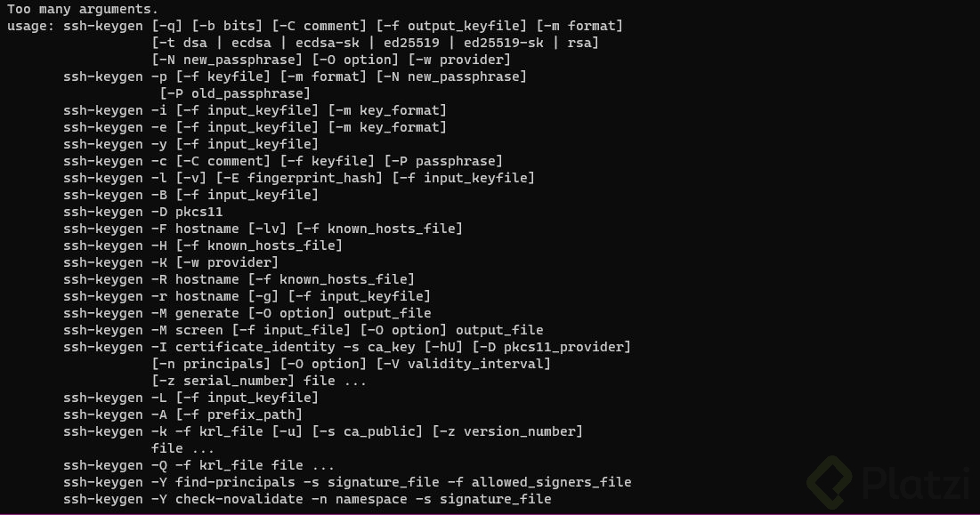Click the '[-f prefix_path]' option text
The image size is (980, 515).
239,414
